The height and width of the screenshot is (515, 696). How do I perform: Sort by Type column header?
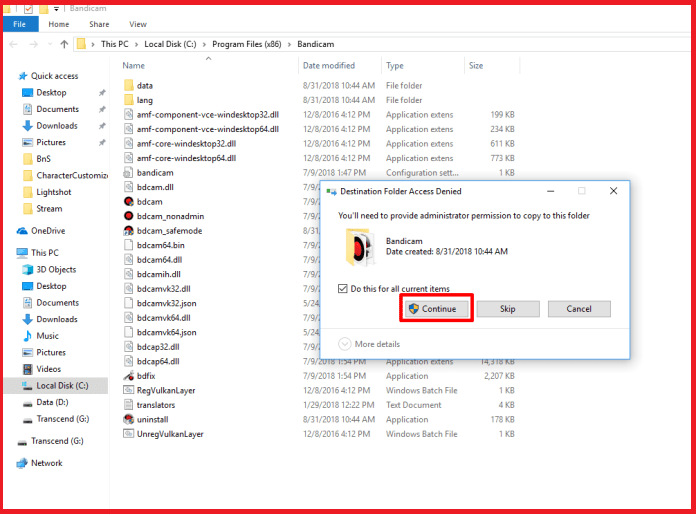[x=395, y=65]
